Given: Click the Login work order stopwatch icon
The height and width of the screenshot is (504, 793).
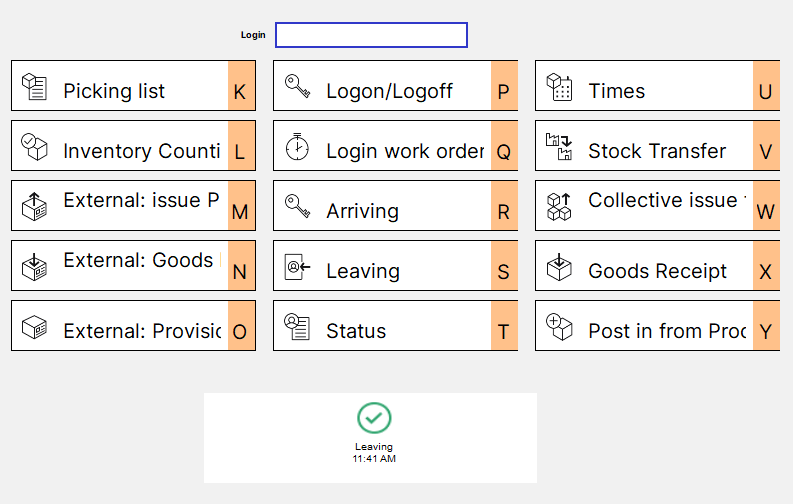Looking at the screenshot, I should coord(297,147).
